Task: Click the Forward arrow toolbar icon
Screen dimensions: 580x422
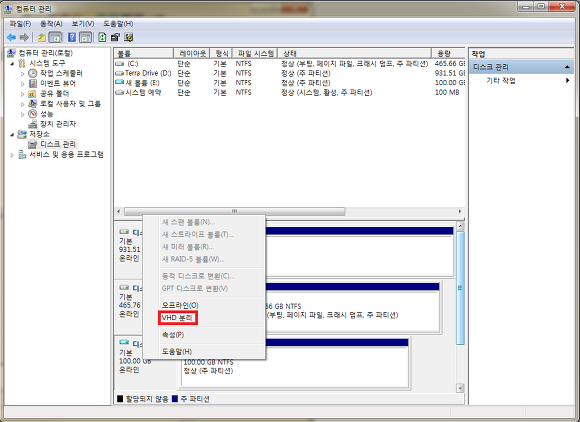Action: (x=24, y=37)
